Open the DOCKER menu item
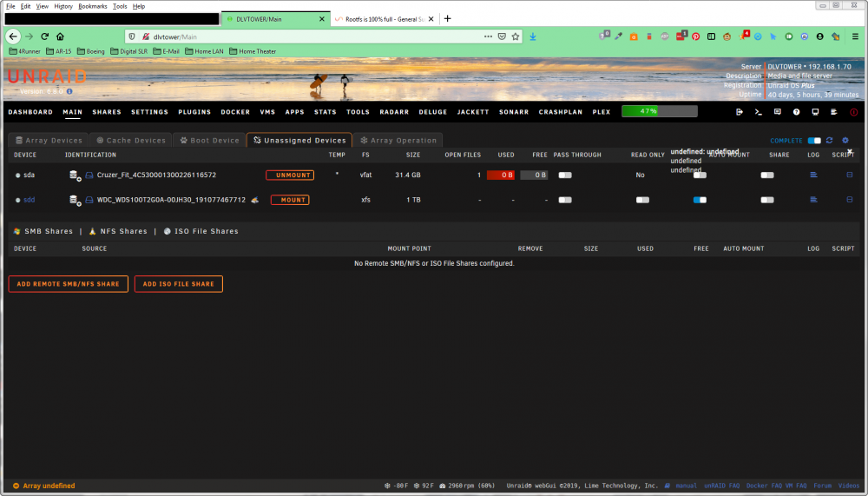The image size is (868, 496). point(235,112)
